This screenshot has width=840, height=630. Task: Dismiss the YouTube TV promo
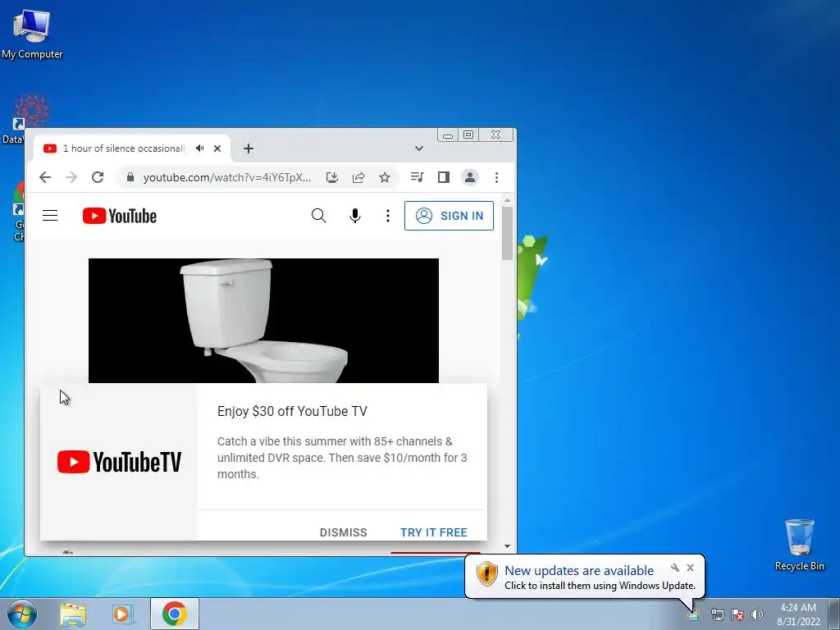point(344,532)
